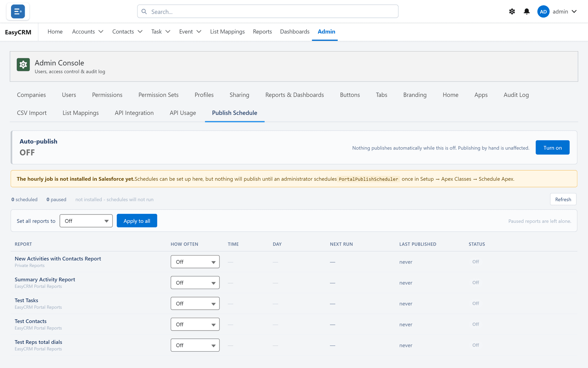Expand the admin user menu chevron
The image size is (588, 368).
[574, 11]
